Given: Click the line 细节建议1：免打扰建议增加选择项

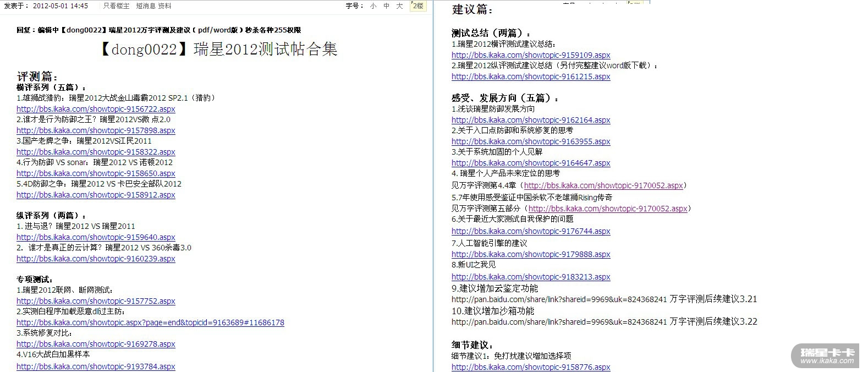Looking at the screenshot, I should 512,356.
